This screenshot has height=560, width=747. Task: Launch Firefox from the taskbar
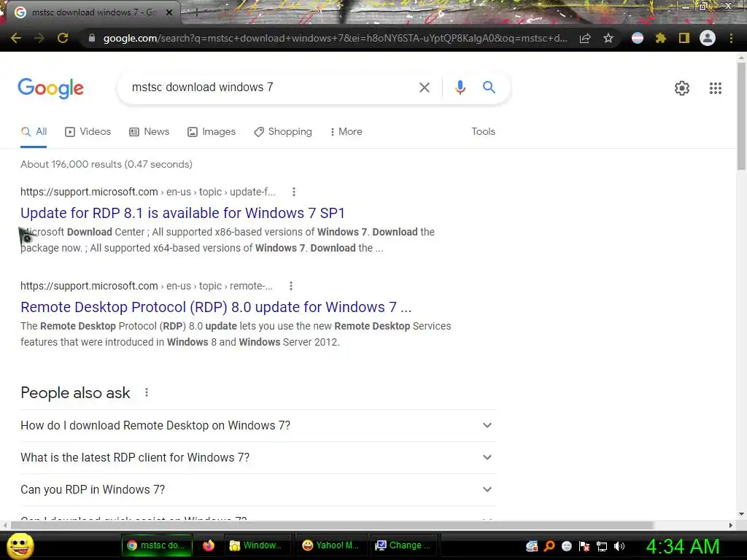point(209,545)
